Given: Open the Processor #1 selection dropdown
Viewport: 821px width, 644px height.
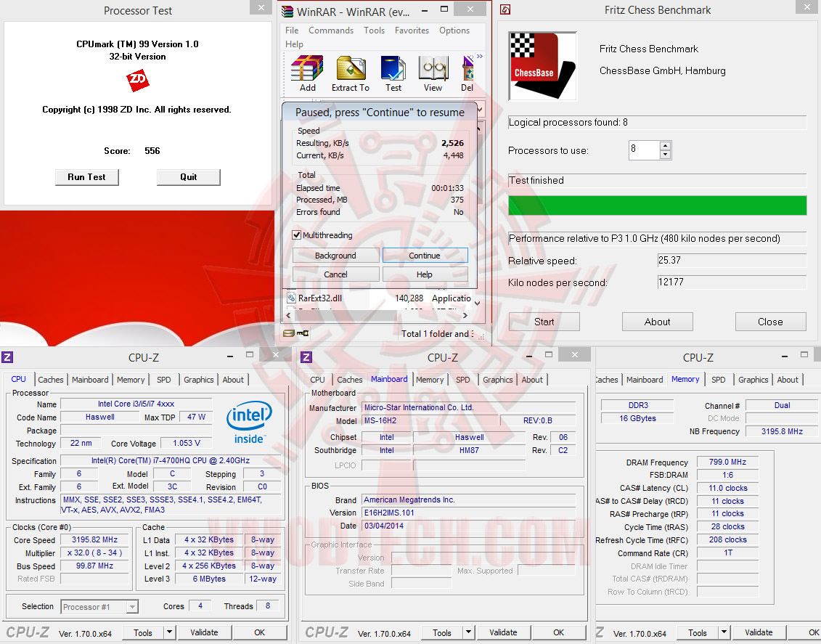Looking at the screenshot, I should pyautogui.click(x=132, y=607).
